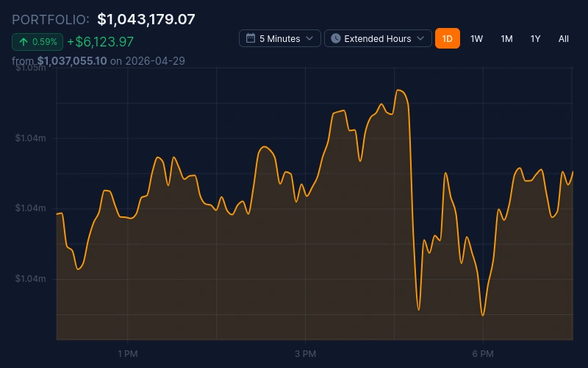Click the 3 PM axis label
The image size is (588, 368).
pos(305,354)
